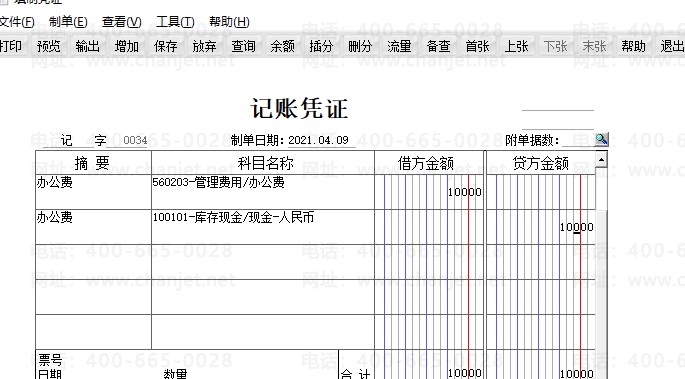Image resolution: width=685 pixels, height=379 pixels.
Task: Click the debit amount 10000 in first row
Action: coord(464,192)
